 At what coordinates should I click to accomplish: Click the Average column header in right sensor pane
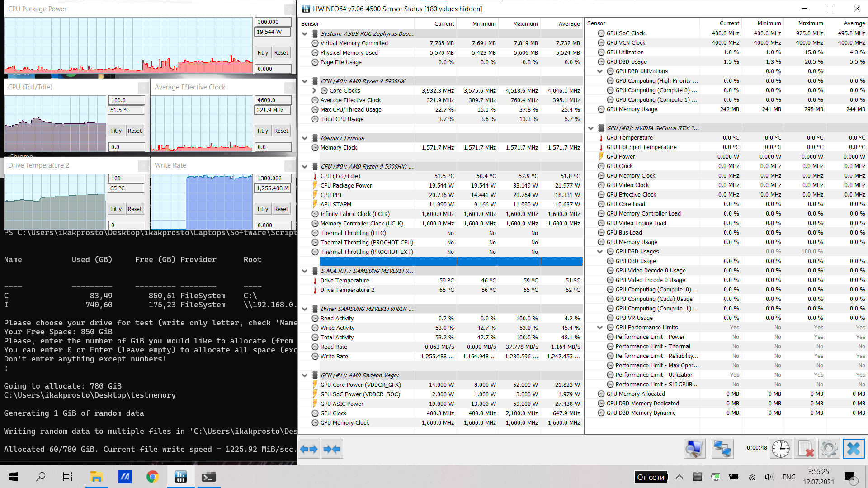coord(847,23)
